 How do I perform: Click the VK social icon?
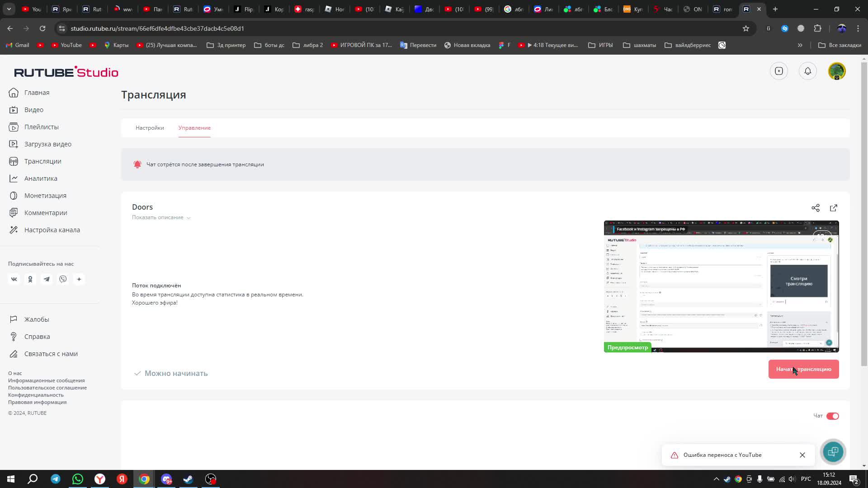(x=14, y=279)
